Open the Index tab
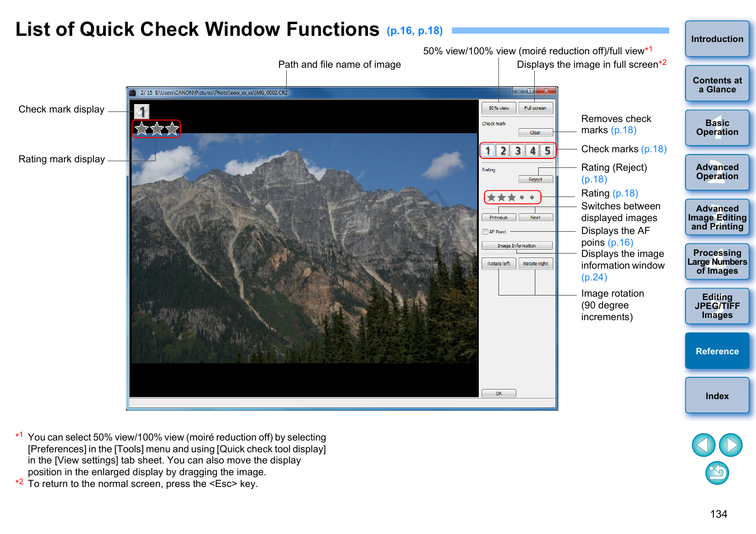Screen dimensions: 756x534 pyautogui.click(x=717, y=396)
